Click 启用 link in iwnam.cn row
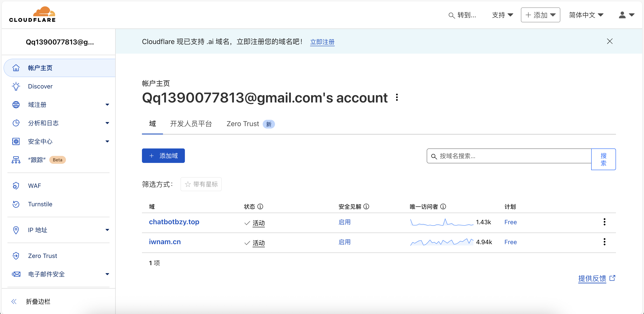 click(345, 242)
